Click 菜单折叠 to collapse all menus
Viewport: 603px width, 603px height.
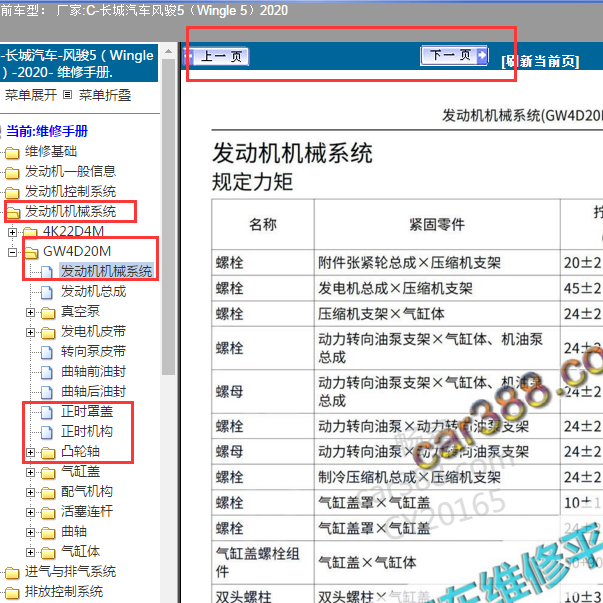click(105, 95)
